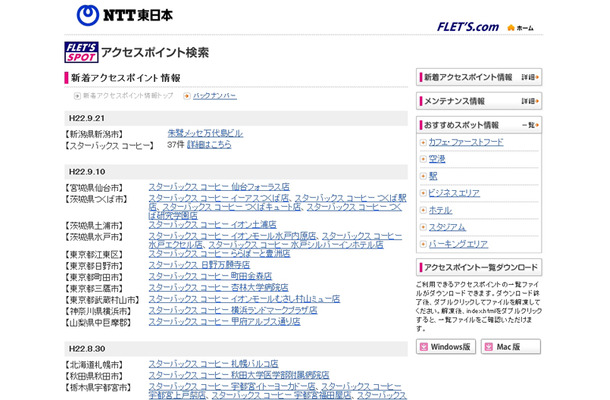
Task: Select 空港 spot category
Action: pos(437,159)
